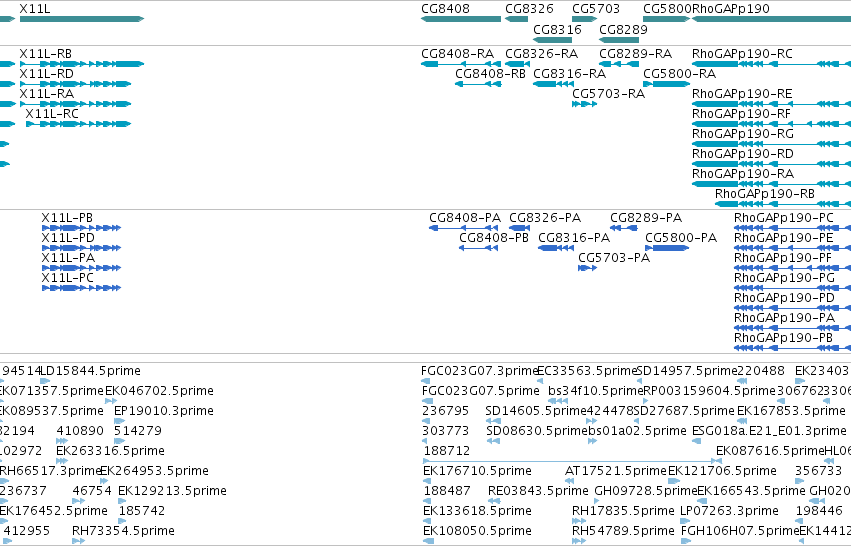Click EST feature 303773
The image size is (851, 546).
(426, 441)
